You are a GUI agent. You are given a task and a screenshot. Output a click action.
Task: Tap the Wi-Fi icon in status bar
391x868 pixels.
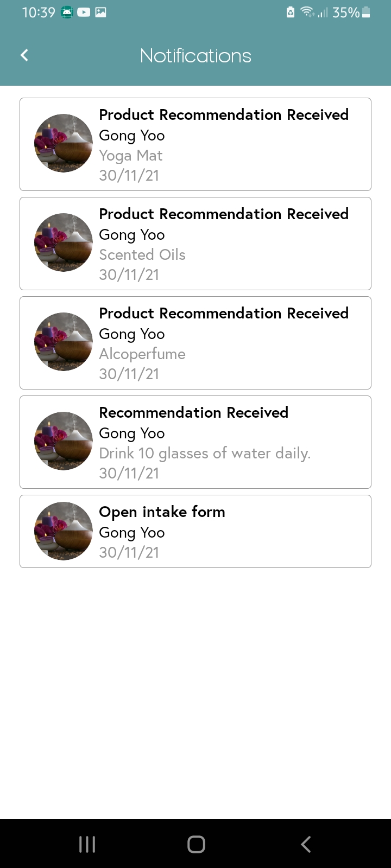click(x=307, y=12)
